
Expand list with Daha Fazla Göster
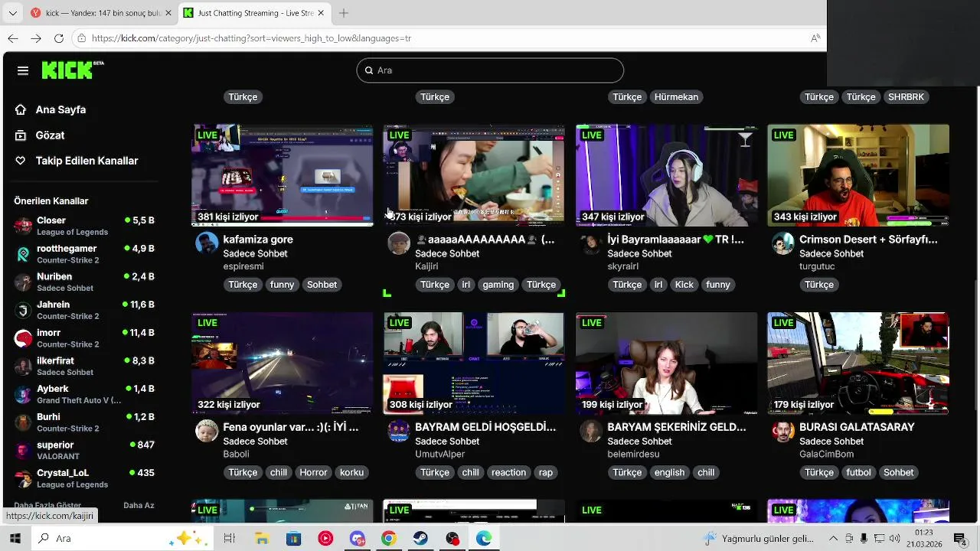47,505
